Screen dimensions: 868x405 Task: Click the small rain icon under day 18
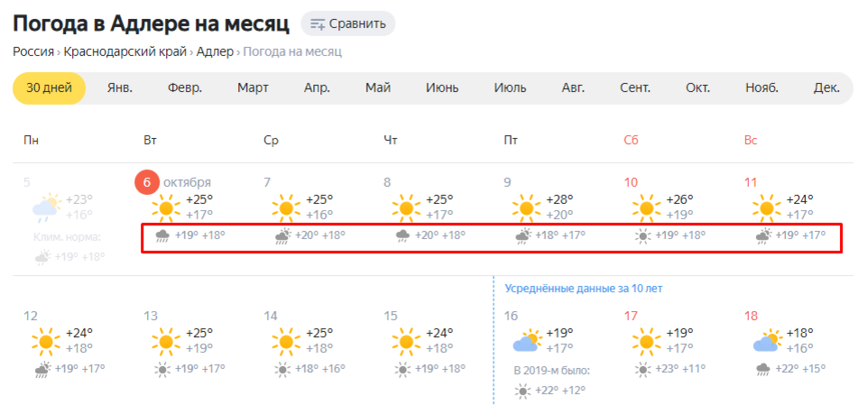[x=762, y=369]
